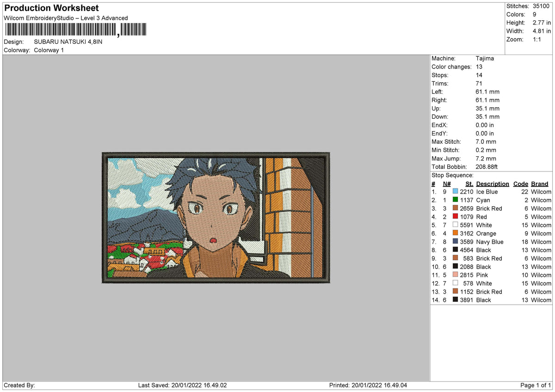
Task: Click the Trims value '71'
Action: click(479, 84)
